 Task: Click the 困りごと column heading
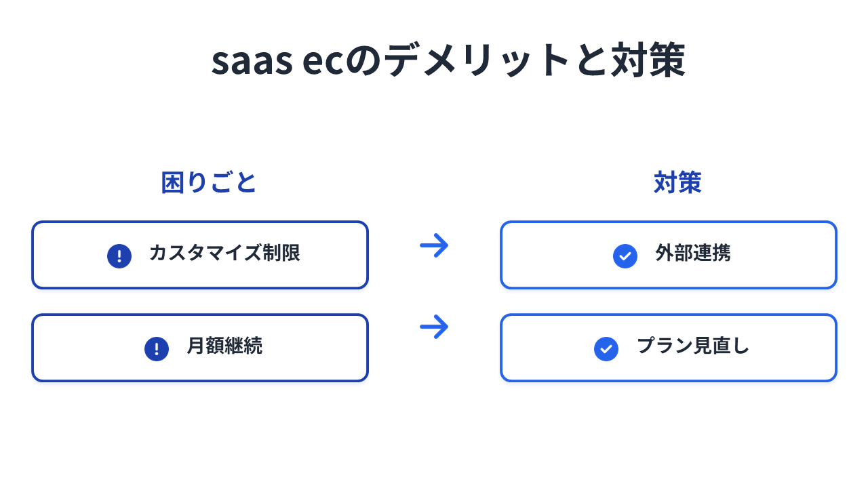pyautogui.click(x=209, y=182)
